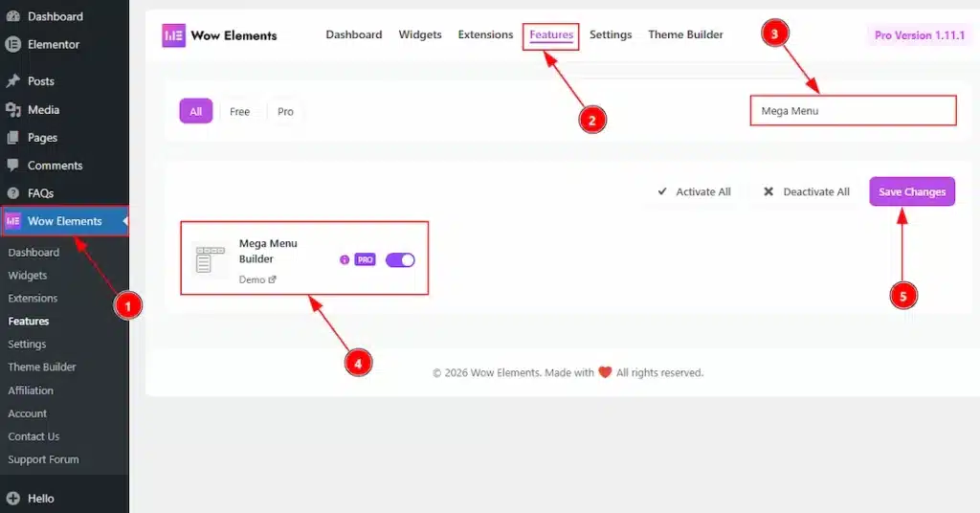
Task: Open Settings in the sidebar submenu
Action: coord(27,344)
